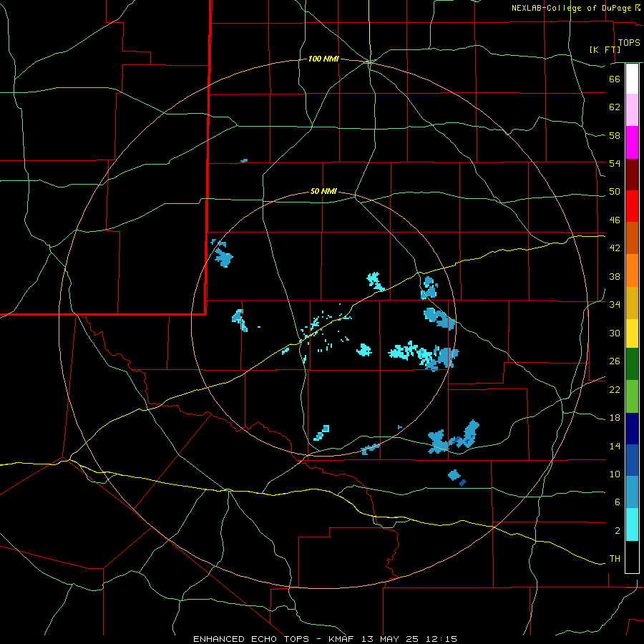
Task: Click the yellow 30-34 kft legend swatch
Action: 632,333
